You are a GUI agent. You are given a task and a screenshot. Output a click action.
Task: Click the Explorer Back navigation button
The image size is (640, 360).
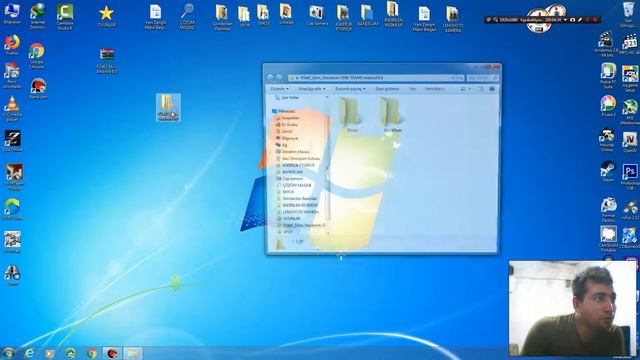(270, 77)
